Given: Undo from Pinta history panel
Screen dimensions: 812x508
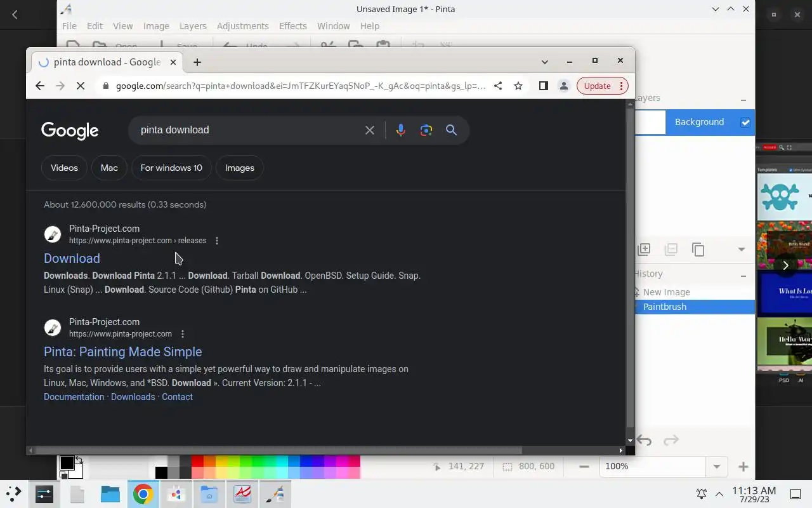Looking at the screenshot, I should (x=644, y=440).
